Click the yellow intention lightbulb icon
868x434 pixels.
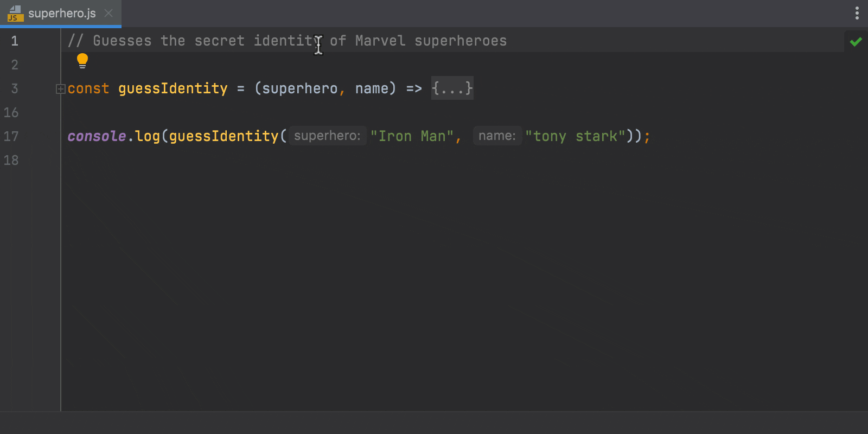(x=82, y=61)
